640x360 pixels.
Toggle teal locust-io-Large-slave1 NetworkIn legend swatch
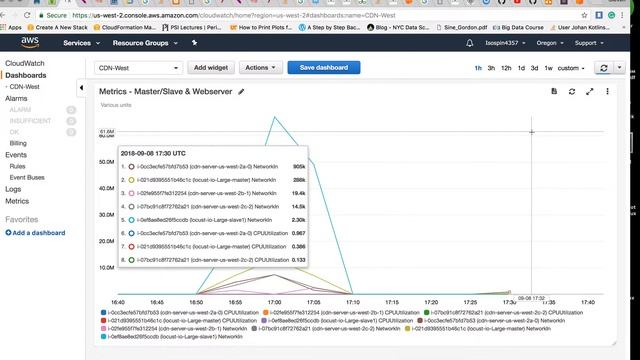coord(103,337)
